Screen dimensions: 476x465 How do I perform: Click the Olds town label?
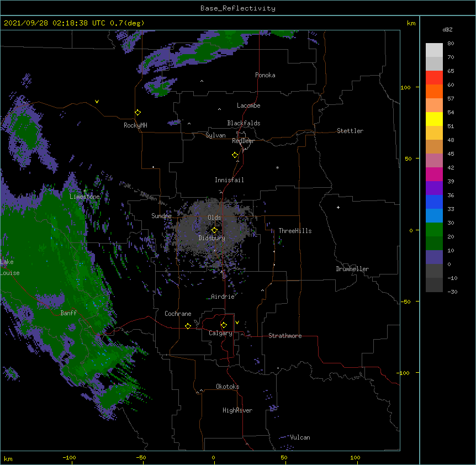[x=214, y=218]
